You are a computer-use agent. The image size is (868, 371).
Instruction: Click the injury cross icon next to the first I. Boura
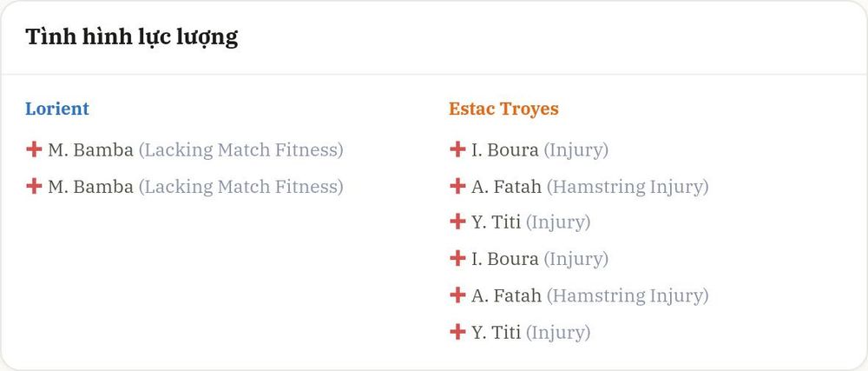(x=457, y=149)
